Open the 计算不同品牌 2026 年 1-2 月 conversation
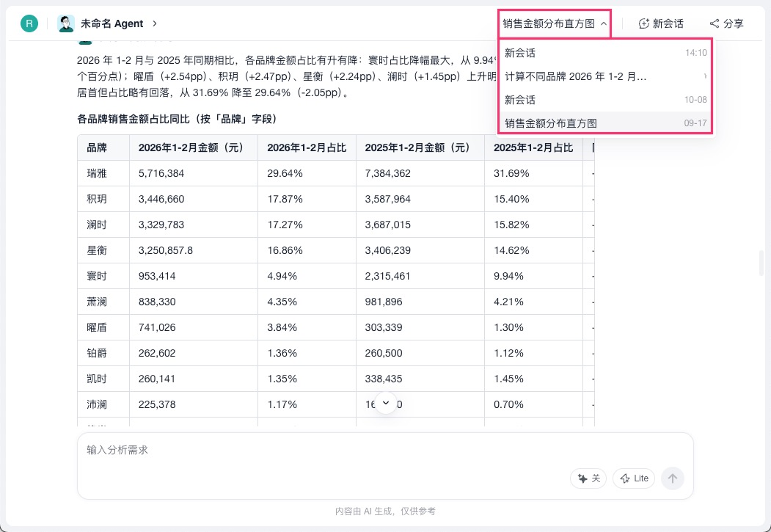The image size is (771, 532). click(x=606, y=76)
